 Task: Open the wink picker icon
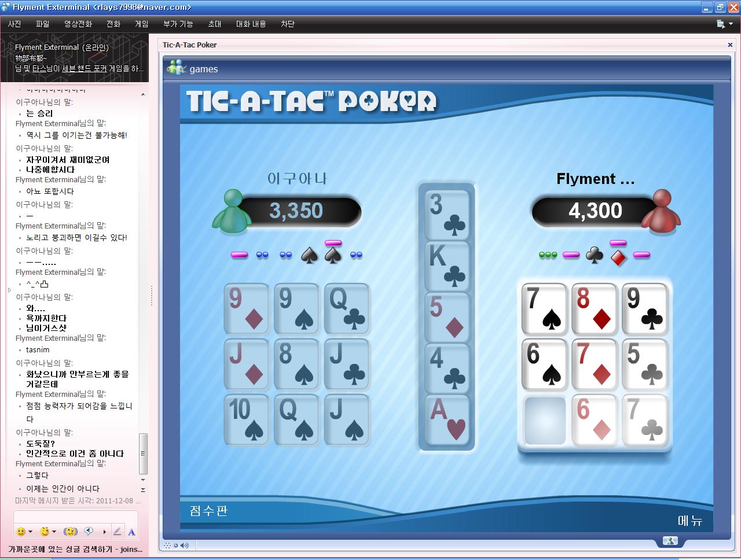(x=44, y=532)
